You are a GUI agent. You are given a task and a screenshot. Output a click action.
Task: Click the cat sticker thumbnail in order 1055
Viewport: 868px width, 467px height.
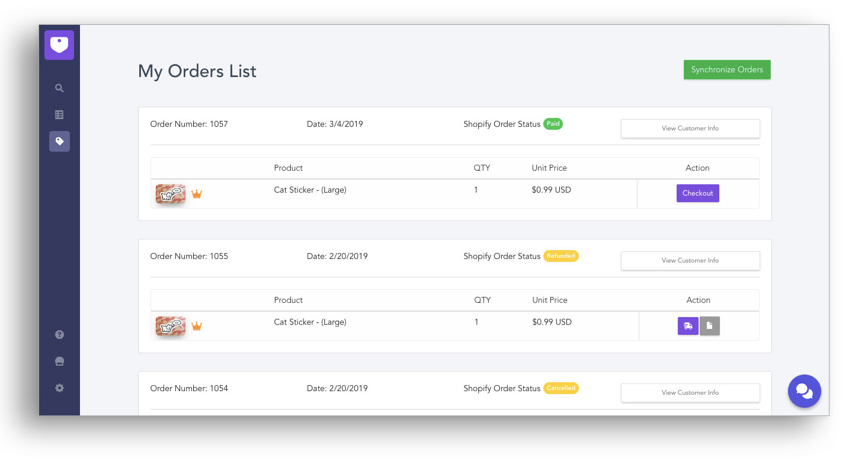(171, 326)
